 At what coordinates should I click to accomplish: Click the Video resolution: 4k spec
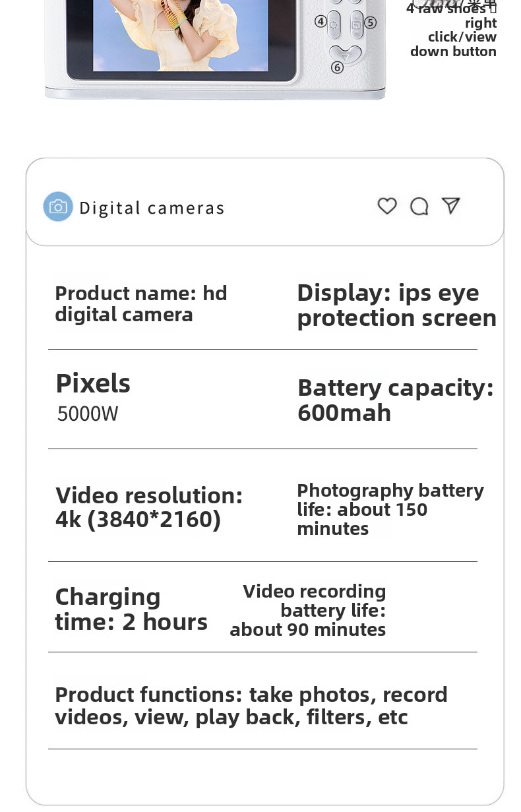(x=149, y=507)
